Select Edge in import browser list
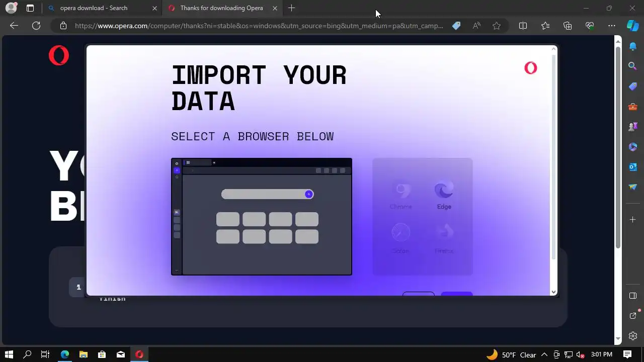This screenshot has height=362, width=644. tap(444, 196)
